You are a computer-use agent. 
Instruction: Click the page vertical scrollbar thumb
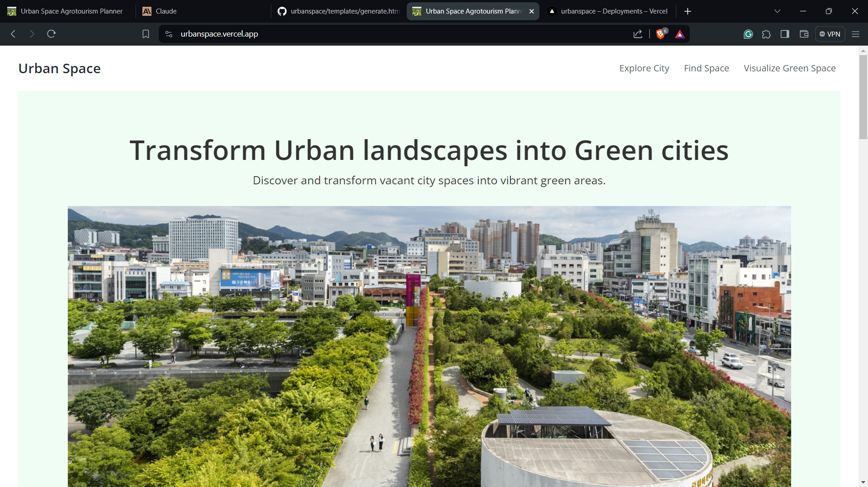(863, 97)
